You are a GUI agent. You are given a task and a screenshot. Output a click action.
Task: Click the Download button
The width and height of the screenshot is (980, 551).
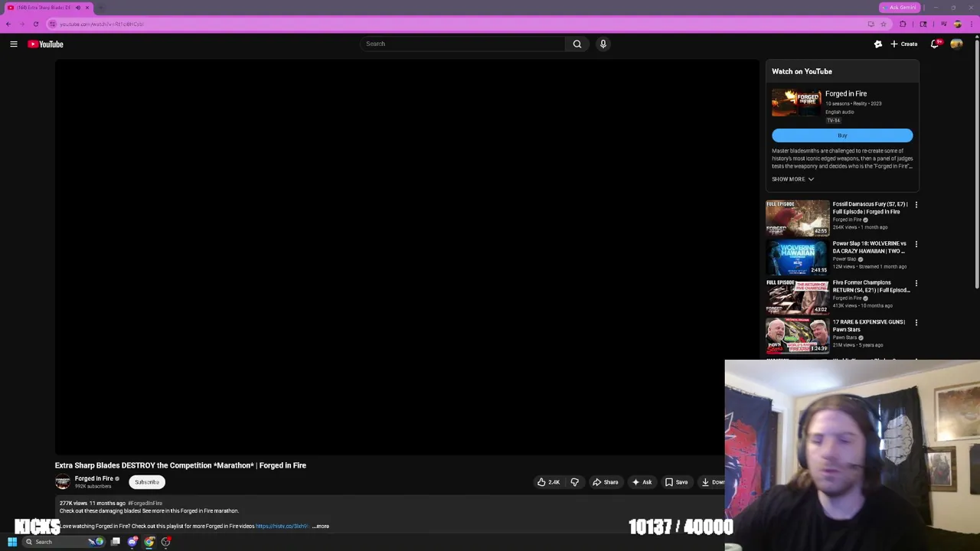pos(712,482)
